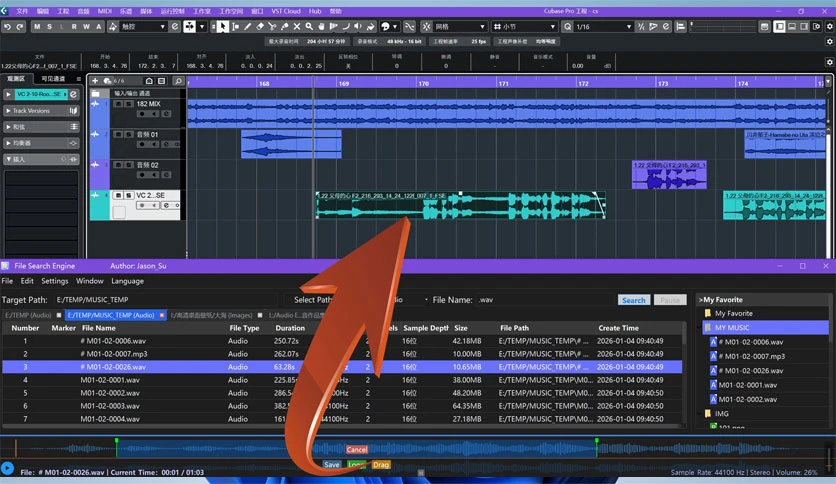Screen dimensions: 836x484
Task: Select the Draw pencil tool
Action: (248, 26)
